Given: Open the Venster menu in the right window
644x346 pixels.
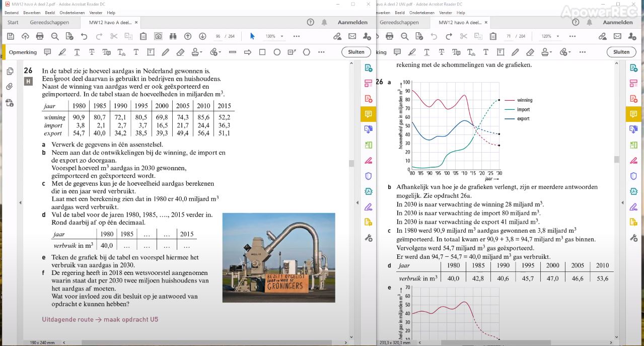Looking at the screenshot, I should (x=446, y=13).
